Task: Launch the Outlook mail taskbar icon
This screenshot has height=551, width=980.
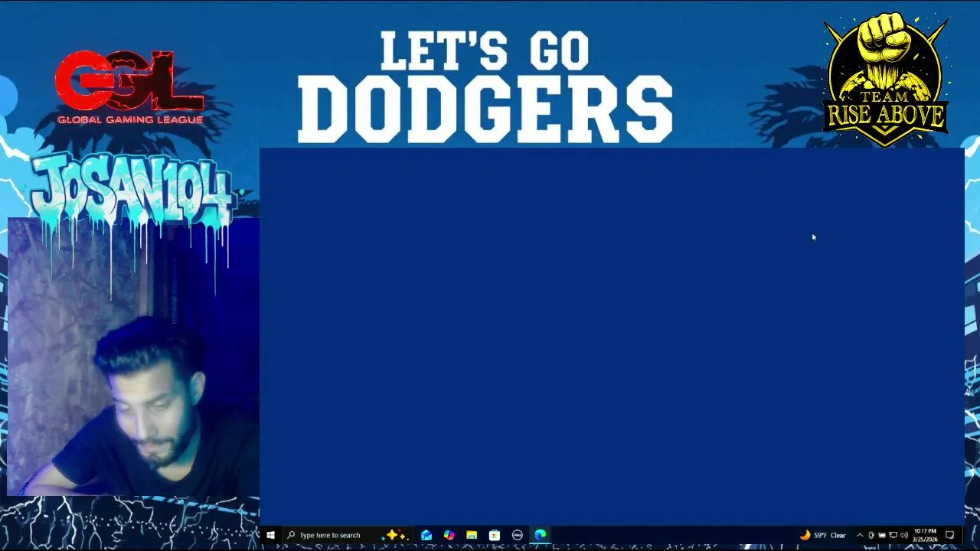Action: click(x=426, y=535)
